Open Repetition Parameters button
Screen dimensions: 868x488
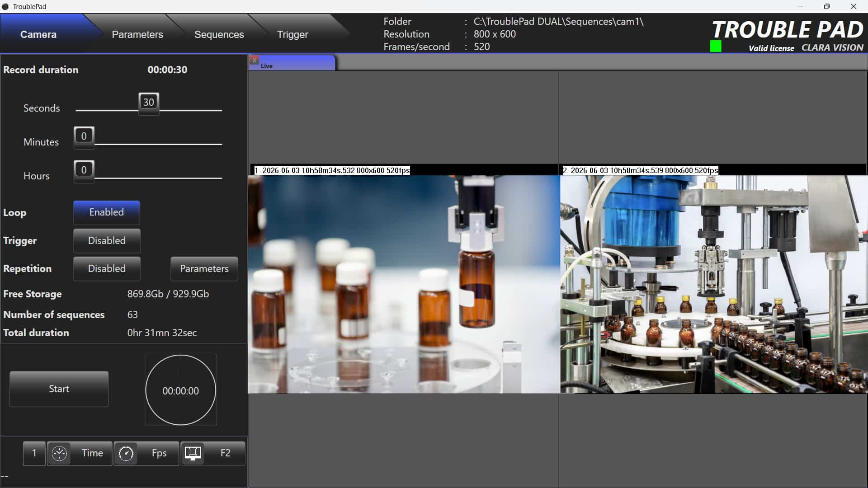coord(204,269)
